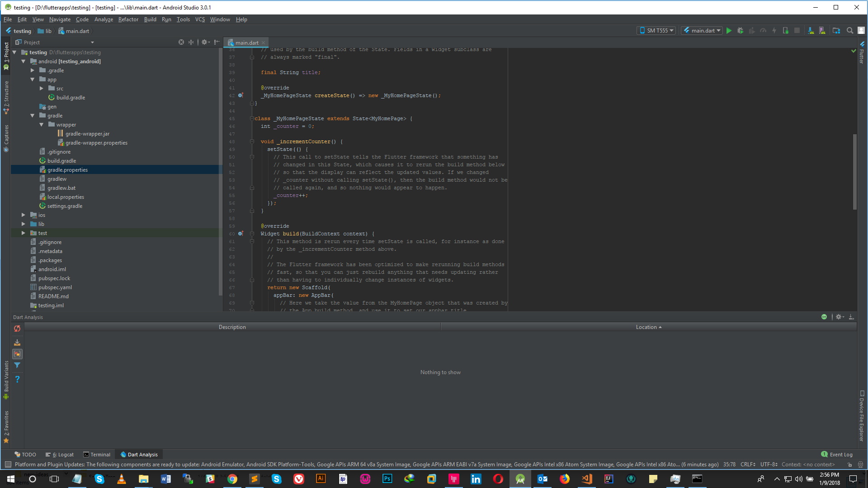Expand the .gradle folder
868x488 pixels.
pos(33,70)
